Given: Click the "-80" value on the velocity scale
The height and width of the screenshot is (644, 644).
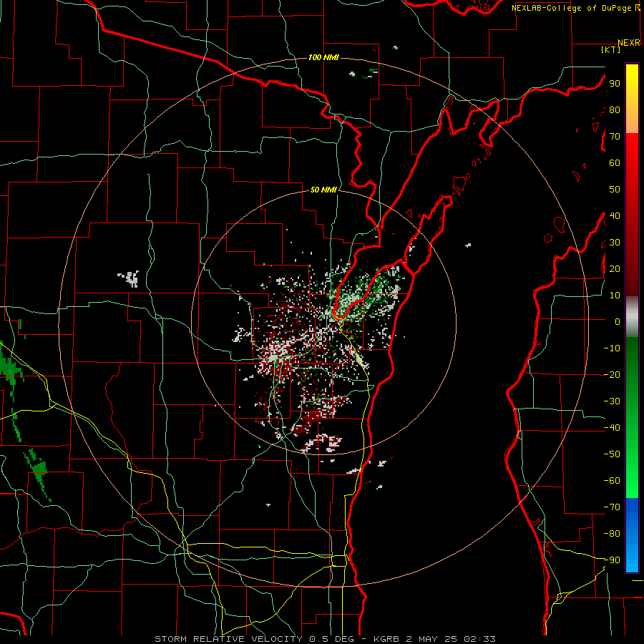Looking at the screenshot, I should point(612,534).
